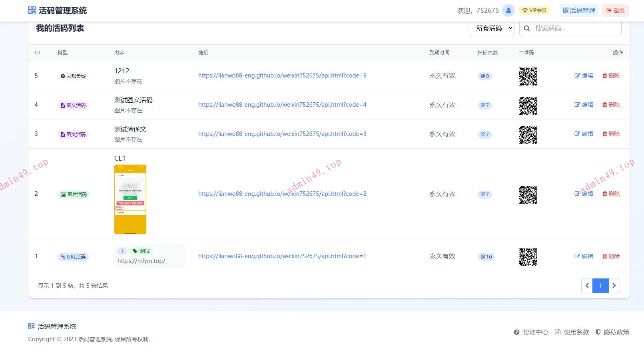Go to the next page arrow

click(614, 286)
